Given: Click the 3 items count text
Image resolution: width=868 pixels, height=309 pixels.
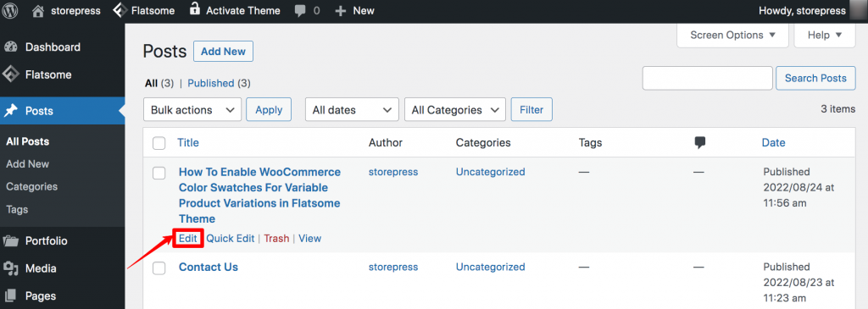Looking at the screenshot, I should click(837, 109).
